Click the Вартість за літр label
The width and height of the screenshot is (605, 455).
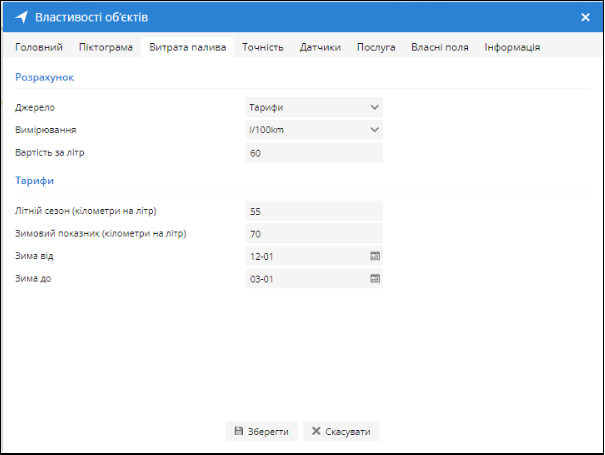click(x=49, y=152)
